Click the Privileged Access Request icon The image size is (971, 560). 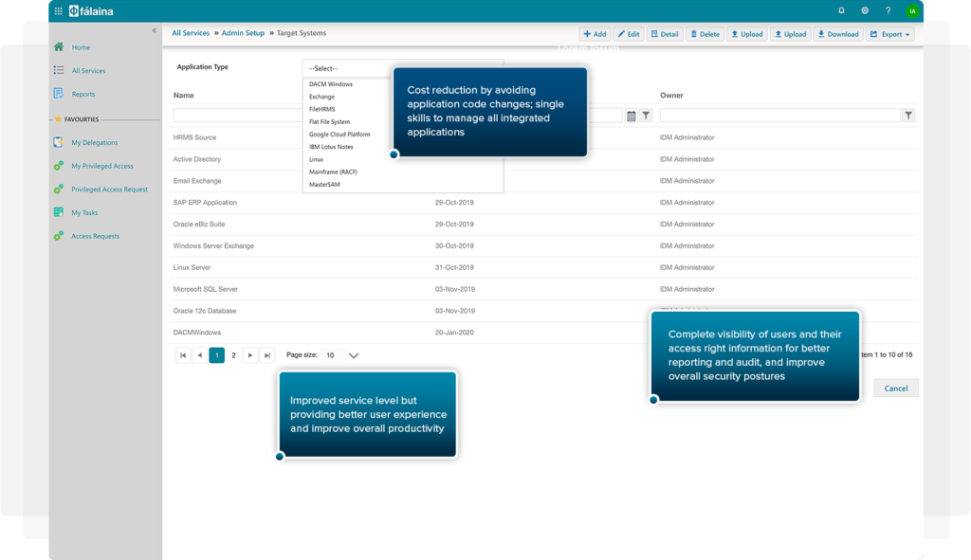tap(59, 190)
